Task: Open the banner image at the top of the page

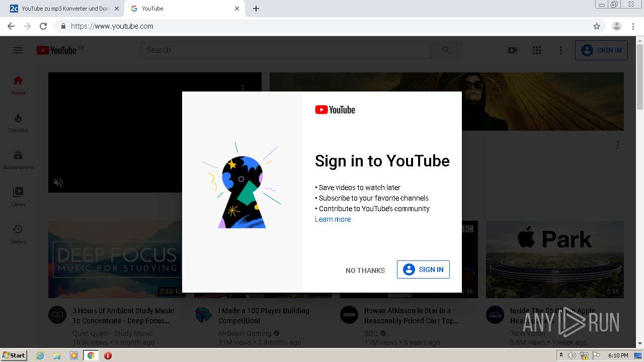Action: click(447, 102)
